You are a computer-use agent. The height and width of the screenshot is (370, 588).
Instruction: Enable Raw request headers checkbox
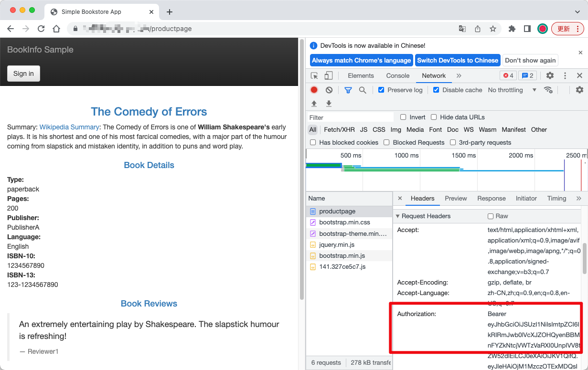490,216
